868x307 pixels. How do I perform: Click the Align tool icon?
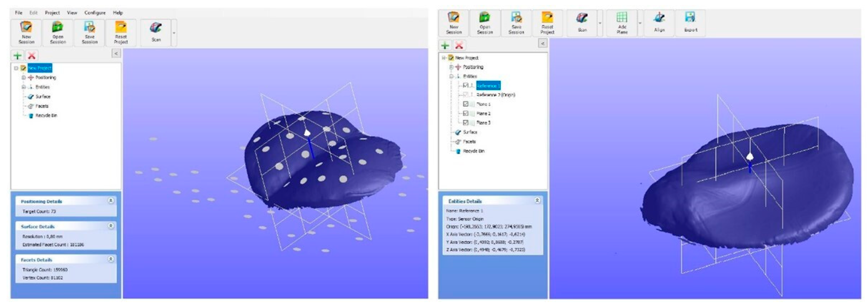pos(659,23)
